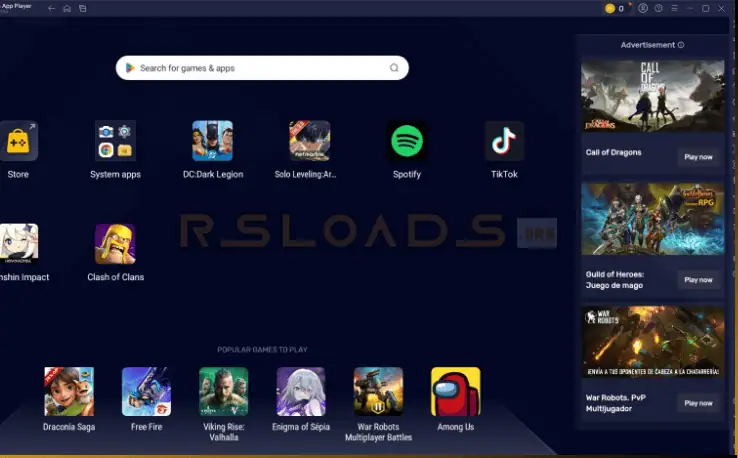Open the Call of Dragons ad banner
Image resolution: width=738 pixels, height=458 pixels.
[x=653, y=96]
